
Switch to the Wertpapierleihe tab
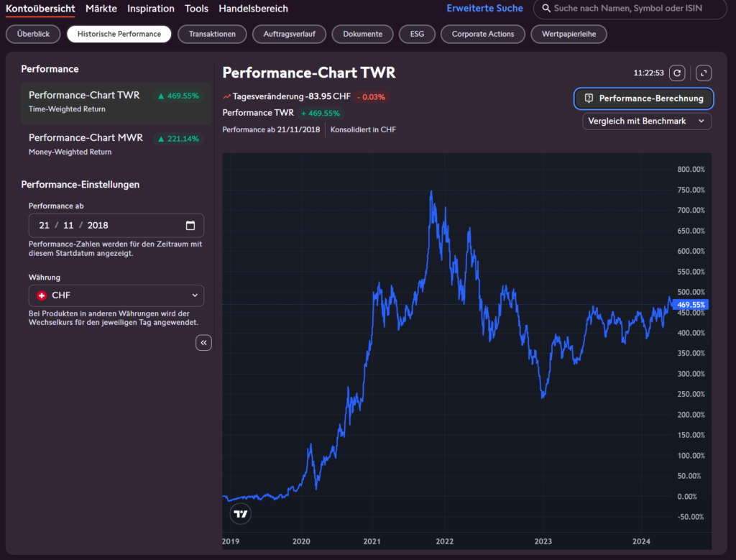tap(569, 34)
